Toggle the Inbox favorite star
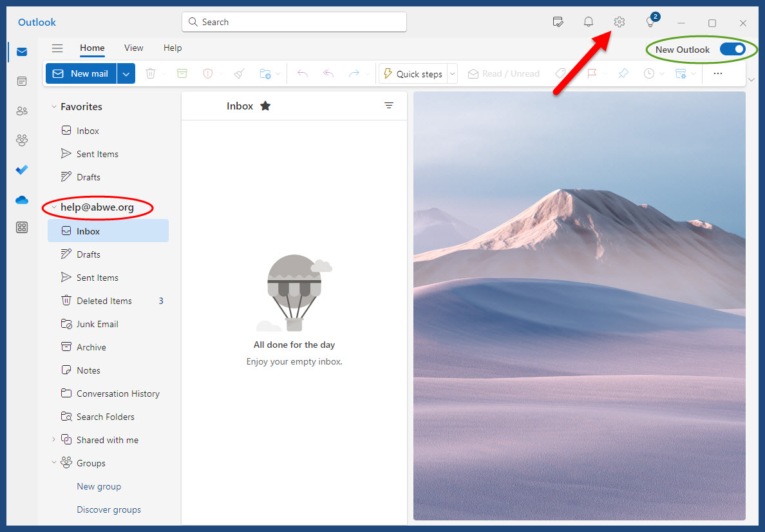 point(265,106)
